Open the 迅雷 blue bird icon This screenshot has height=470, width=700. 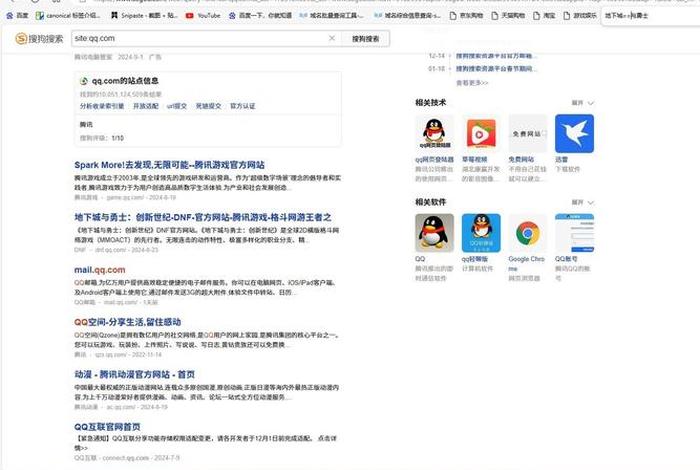click(x=575, y=133)
